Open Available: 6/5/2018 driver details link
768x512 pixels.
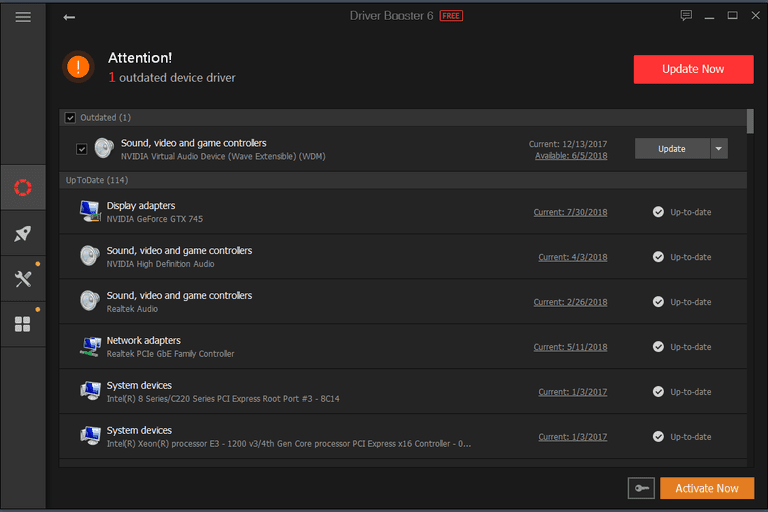point(571,156)
